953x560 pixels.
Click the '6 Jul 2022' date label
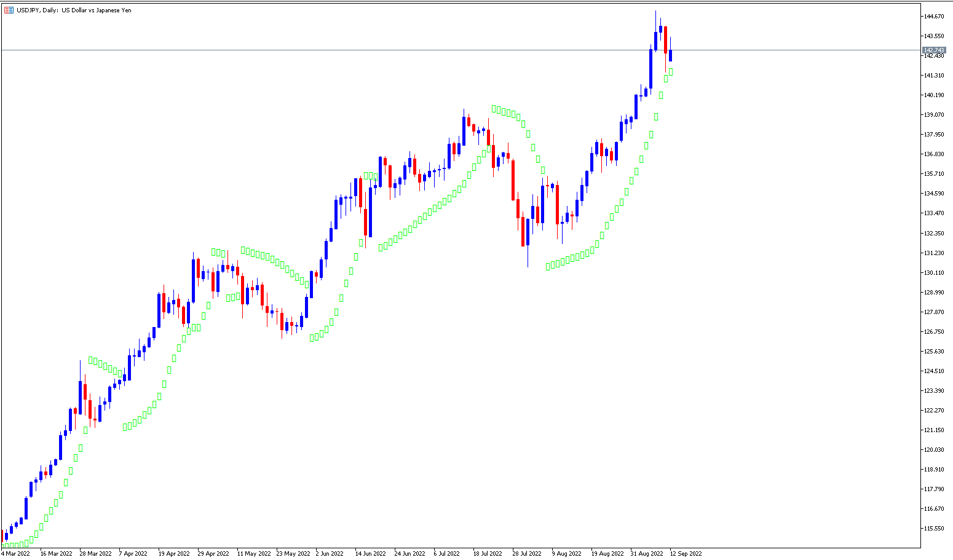click(446, 553)
